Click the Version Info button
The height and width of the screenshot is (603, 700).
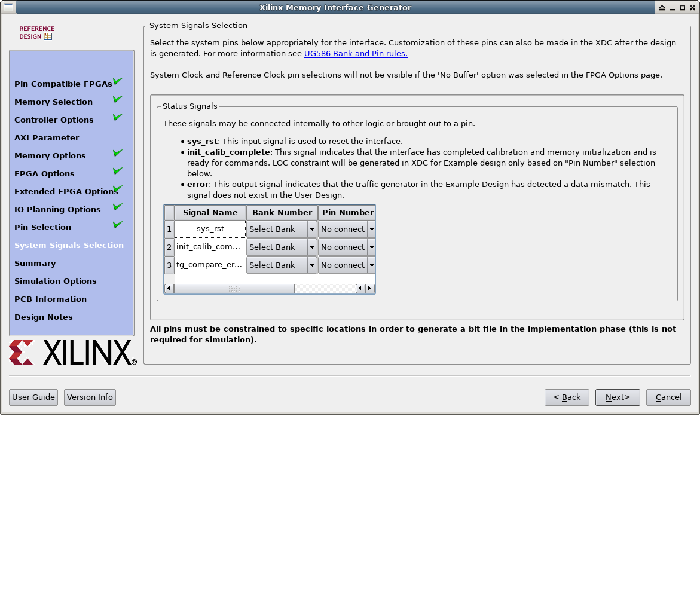[90, 397]
